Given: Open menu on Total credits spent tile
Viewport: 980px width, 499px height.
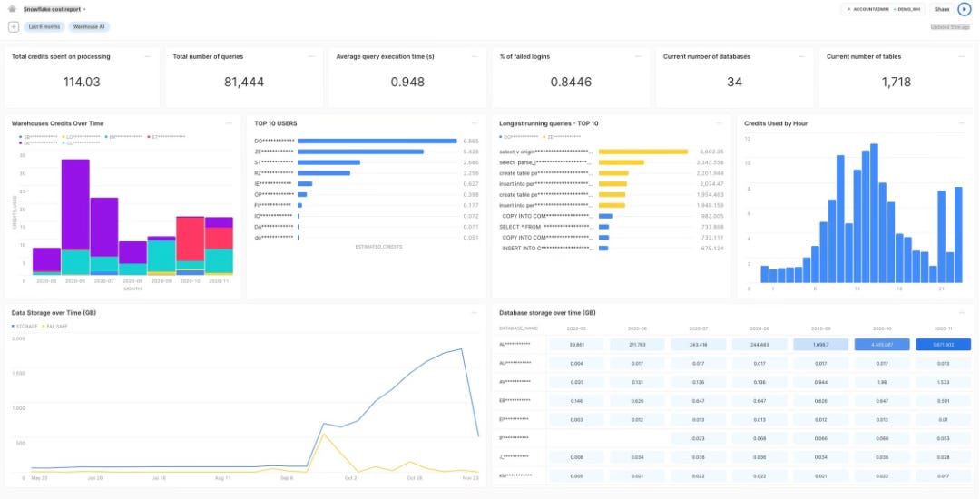Looking at the screenshot, I should coord(148,57).
